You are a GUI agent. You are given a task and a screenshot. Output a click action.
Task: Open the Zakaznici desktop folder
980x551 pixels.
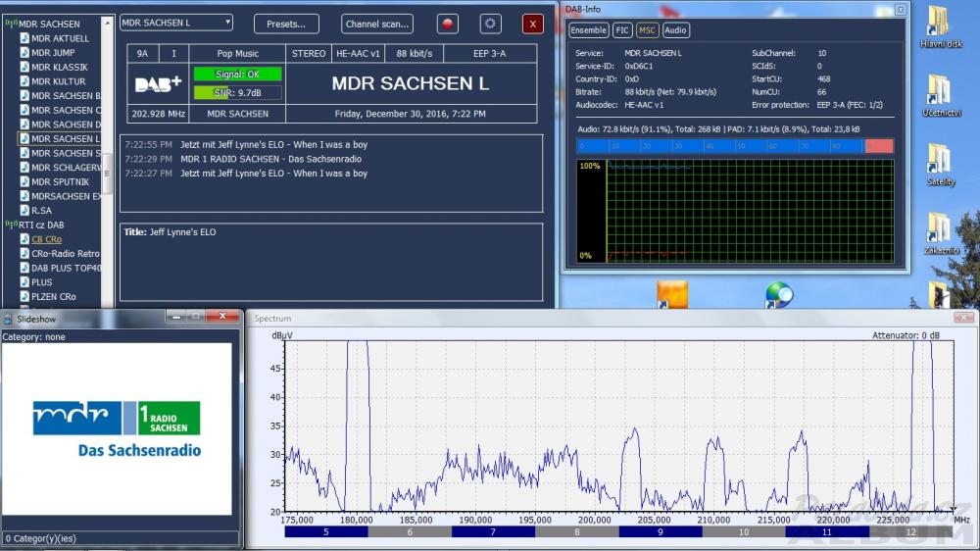(941, 233)
